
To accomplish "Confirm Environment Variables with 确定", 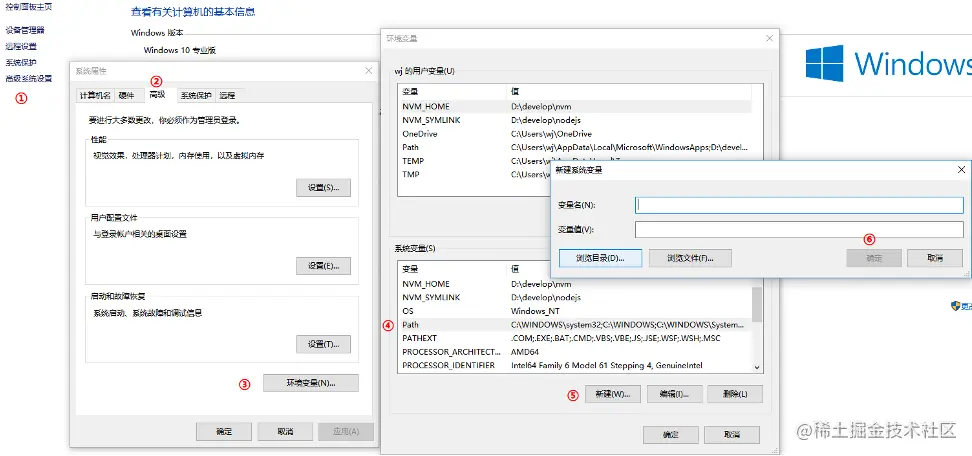I will (x=670, y=434).
